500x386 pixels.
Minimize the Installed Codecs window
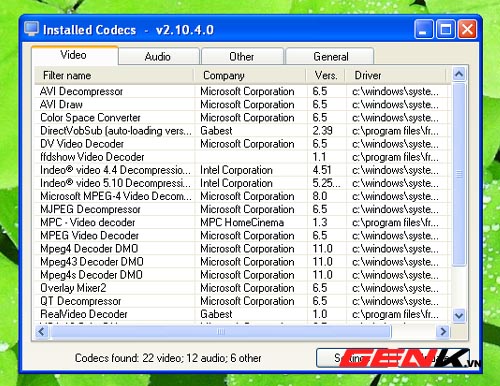click(424, 29)
